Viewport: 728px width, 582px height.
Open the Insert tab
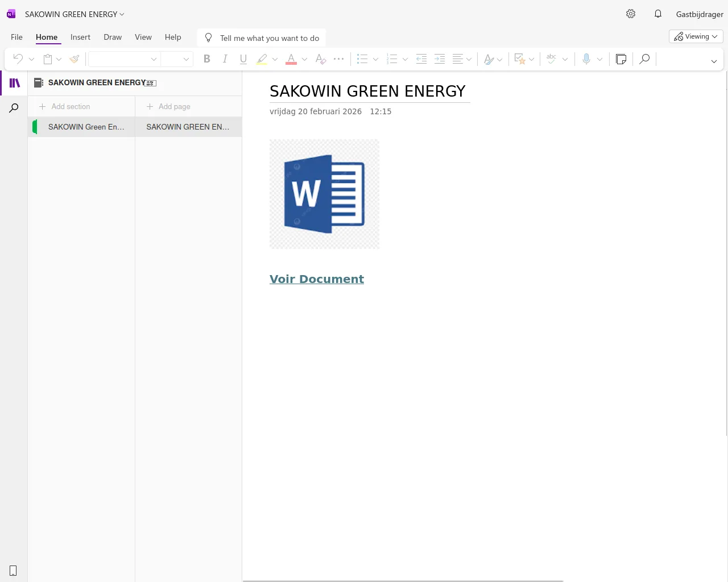click(x=80, y=38)
